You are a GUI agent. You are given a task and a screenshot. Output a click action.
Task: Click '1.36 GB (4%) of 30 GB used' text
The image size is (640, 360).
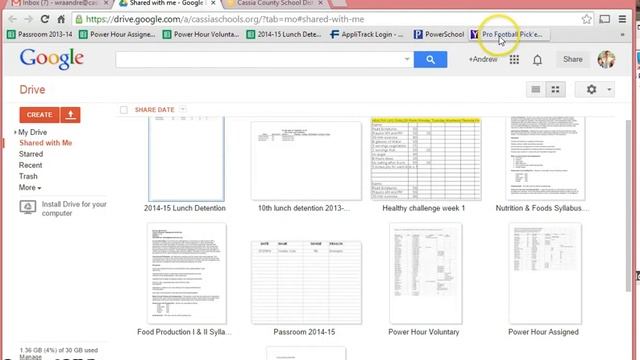tap(59, 350)
